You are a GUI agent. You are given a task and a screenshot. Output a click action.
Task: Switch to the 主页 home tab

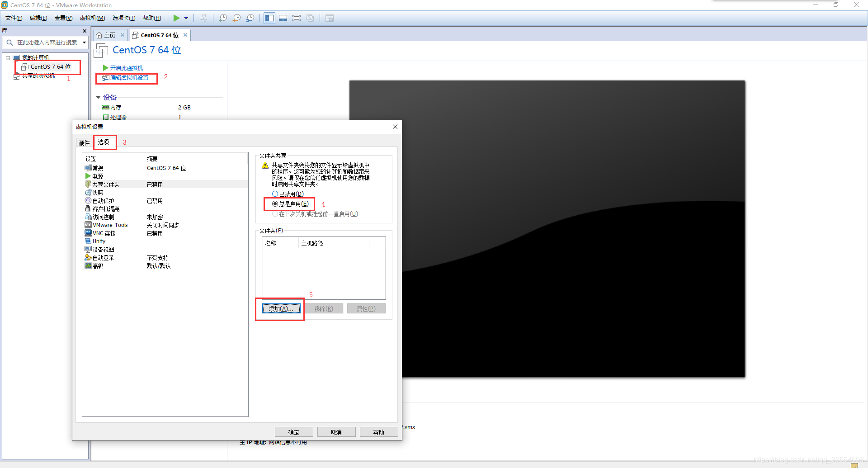(x=106, y=35)
